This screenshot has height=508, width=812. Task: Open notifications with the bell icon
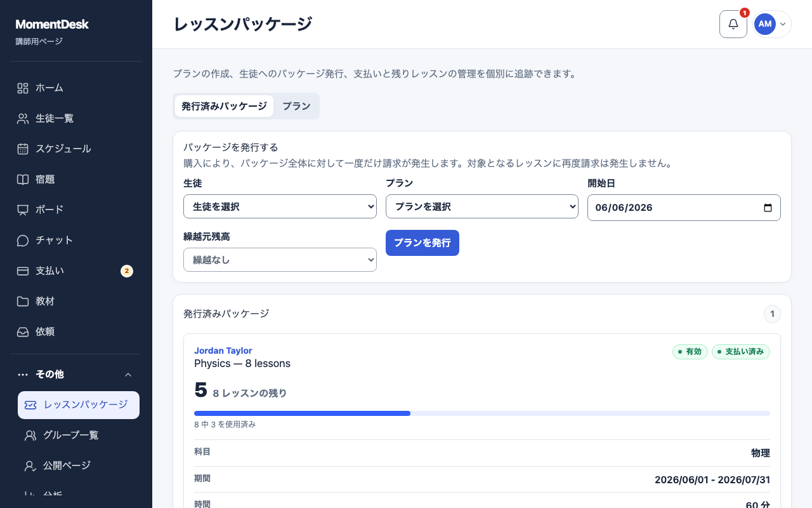[x=733, y=24]
